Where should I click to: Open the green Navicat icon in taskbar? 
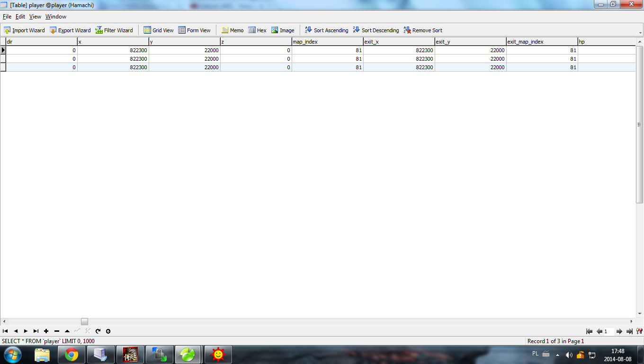tap(188, 355)
